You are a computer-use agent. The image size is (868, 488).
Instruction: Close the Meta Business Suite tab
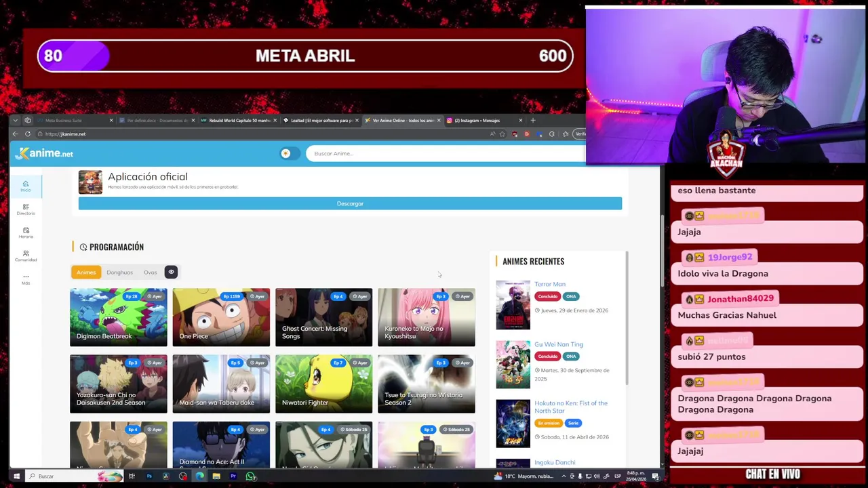tap(111, 121)
